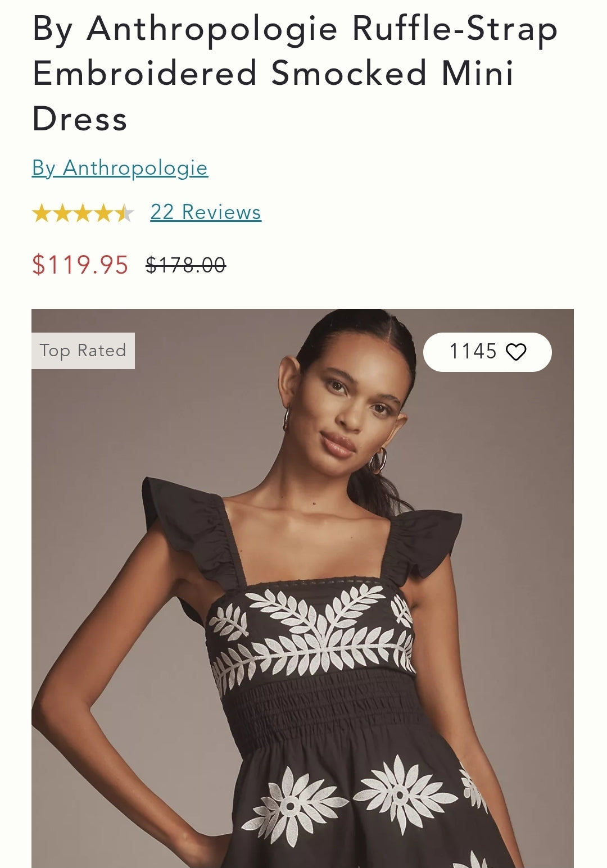
Task: Open the product photo of the model
Action: point(302,588)
